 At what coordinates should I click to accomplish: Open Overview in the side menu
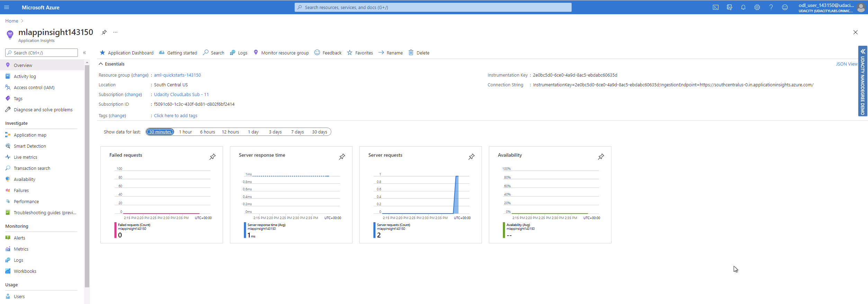(42, 65)
